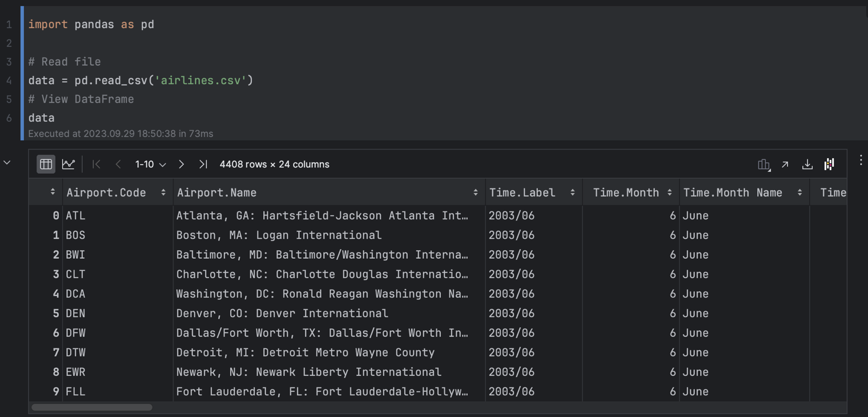
Task: Click the horizontal scrollbar below the table
Action: tap(91, 407)
